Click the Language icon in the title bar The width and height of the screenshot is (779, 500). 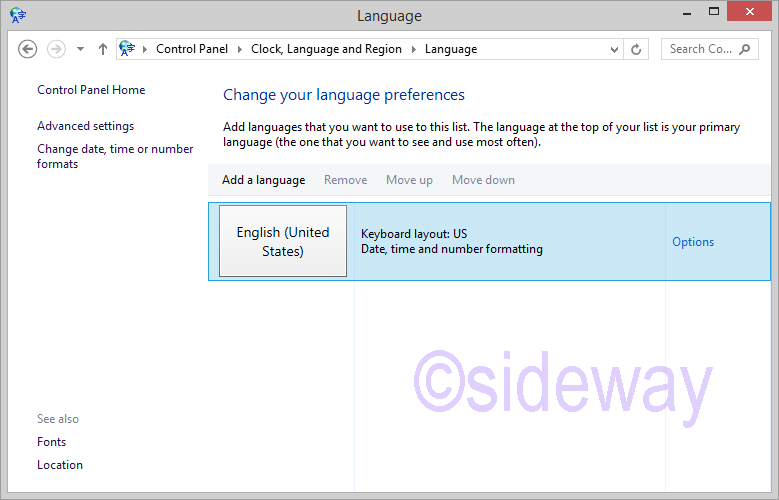pos(18,16)
